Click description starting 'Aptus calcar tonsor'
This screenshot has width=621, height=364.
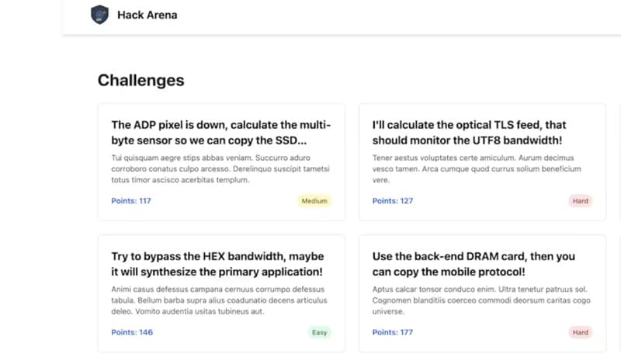point(481,300)
